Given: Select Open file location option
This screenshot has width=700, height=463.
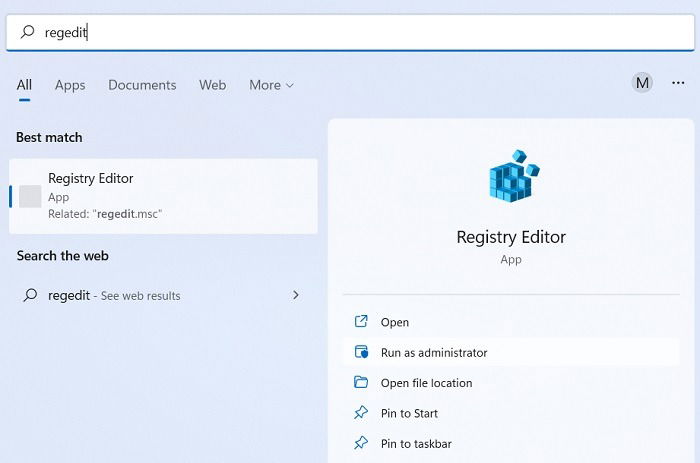Looking at the screenshot, I should (511, 383).
